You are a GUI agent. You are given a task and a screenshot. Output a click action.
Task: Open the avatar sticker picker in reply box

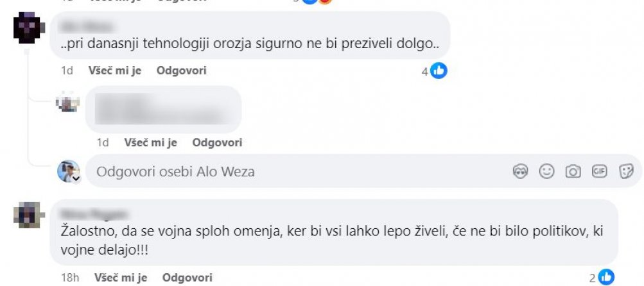coord(520,171)
